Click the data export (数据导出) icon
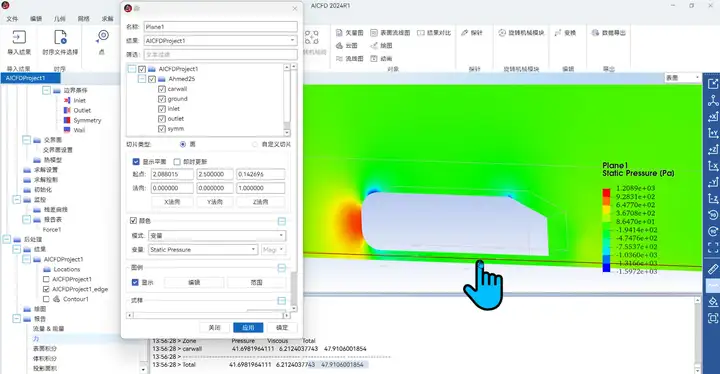The height and width of the screenshot is (374, 720). [596, 33]
